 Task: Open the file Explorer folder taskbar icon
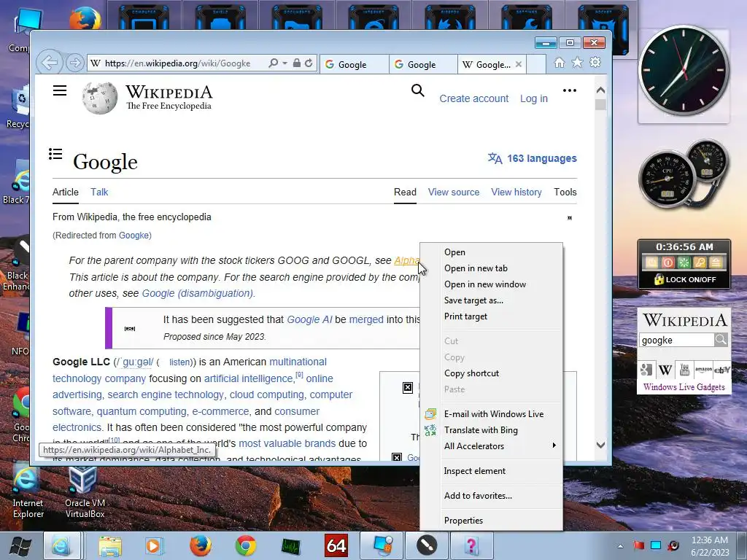click(109, 545)
